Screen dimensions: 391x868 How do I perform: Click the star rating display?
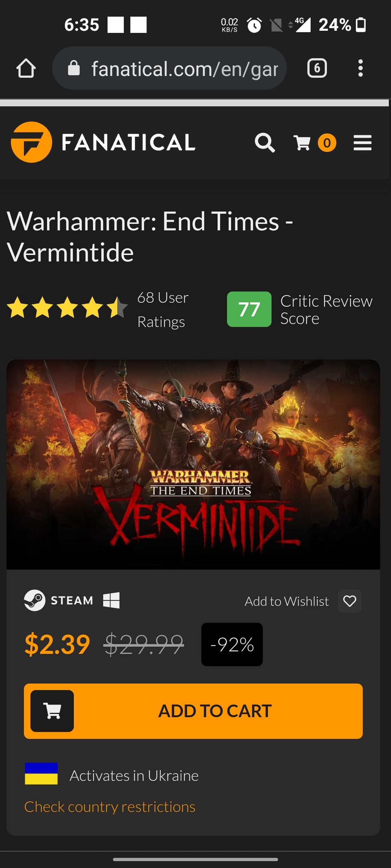(x=68, y=307)
